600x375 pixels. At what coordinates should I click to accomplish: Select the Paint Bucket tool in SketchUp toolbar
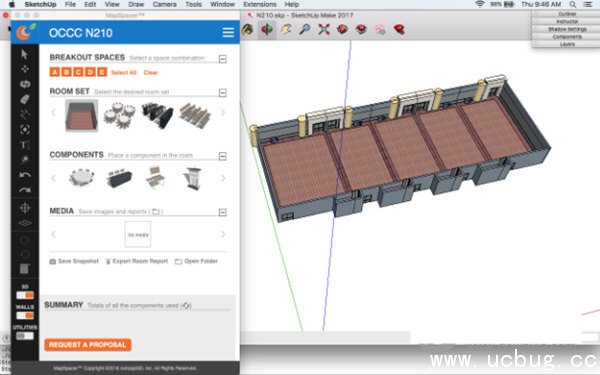(248, 29)
